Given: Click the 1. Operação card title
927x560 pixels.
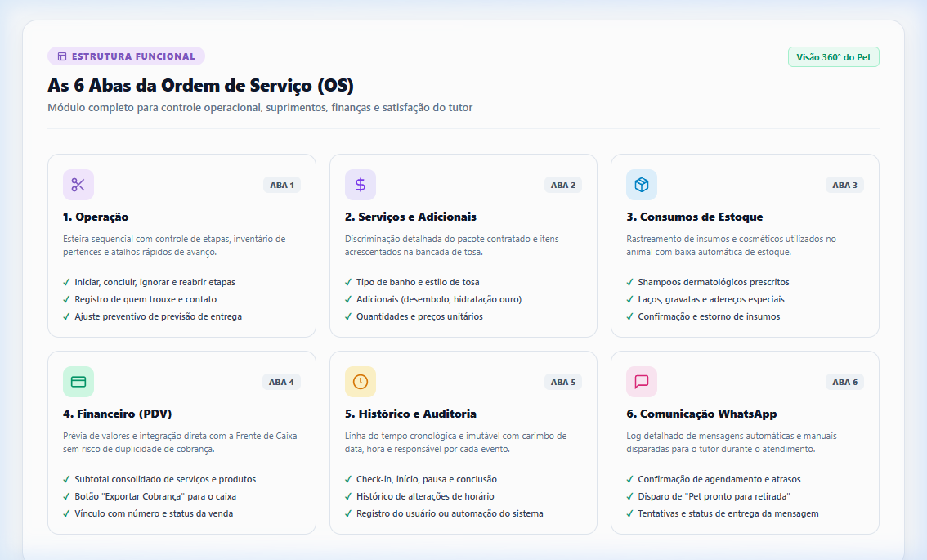Looking at the screenshot, I should tap(96, 217).
